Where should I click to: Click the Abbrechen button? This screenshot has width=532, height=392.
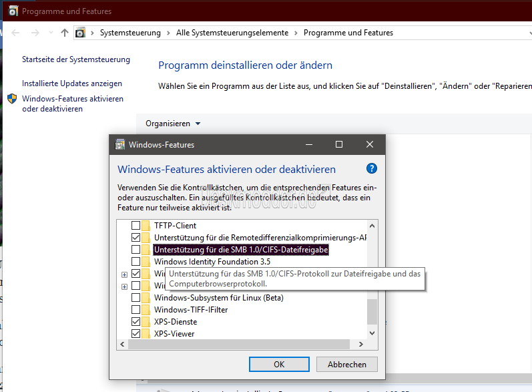pos(346,364)
